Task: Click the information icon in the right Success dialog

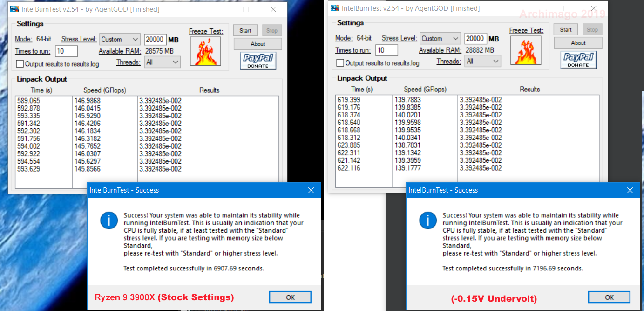Action: (x=427, y=221)
